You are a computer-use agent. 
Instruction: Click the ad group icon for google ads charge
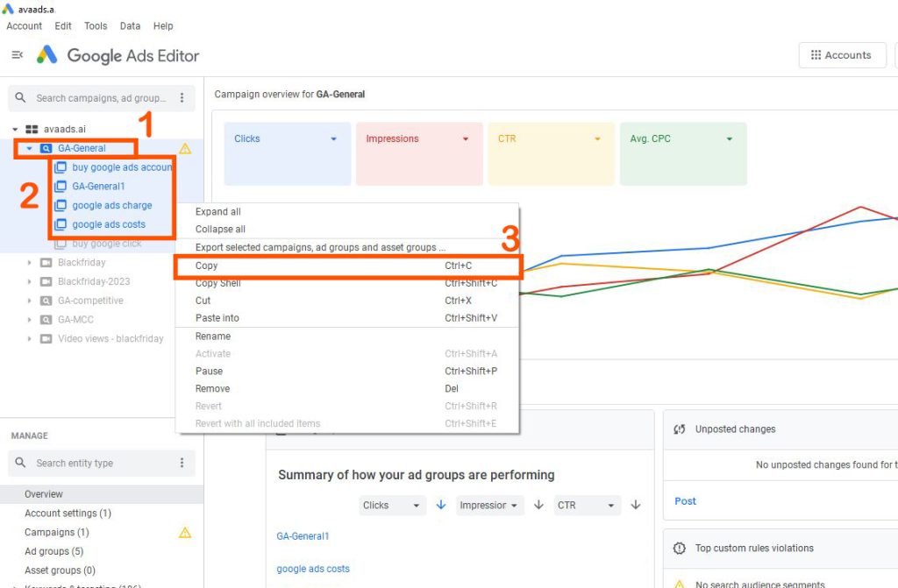click(x=61, y=205)
